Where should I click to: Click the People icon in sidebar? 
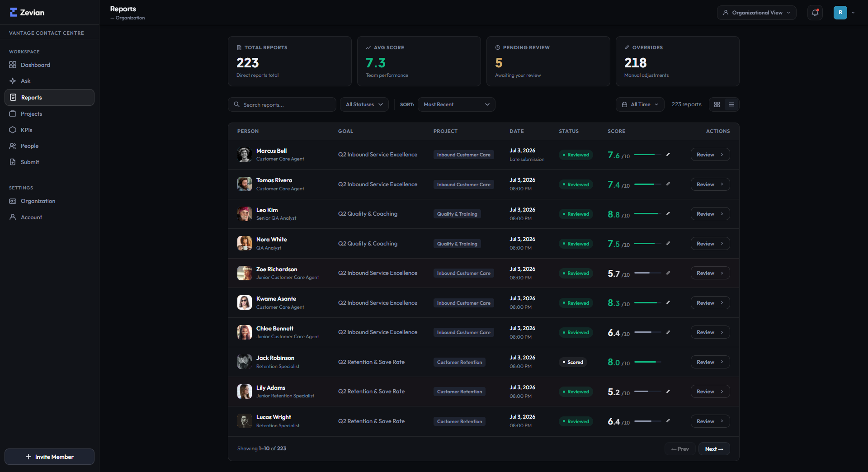tap(13, 146)
